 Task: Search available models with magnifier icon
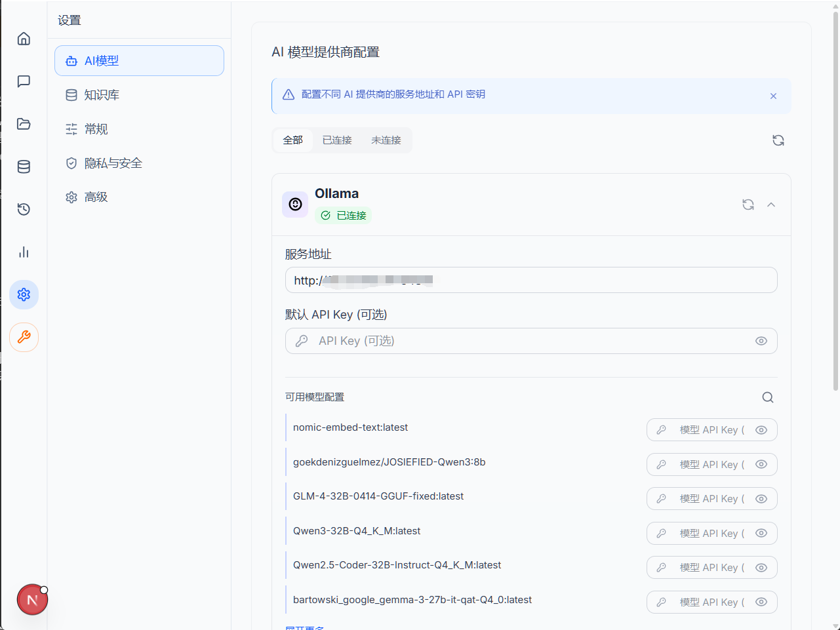[x=768, y=397]
